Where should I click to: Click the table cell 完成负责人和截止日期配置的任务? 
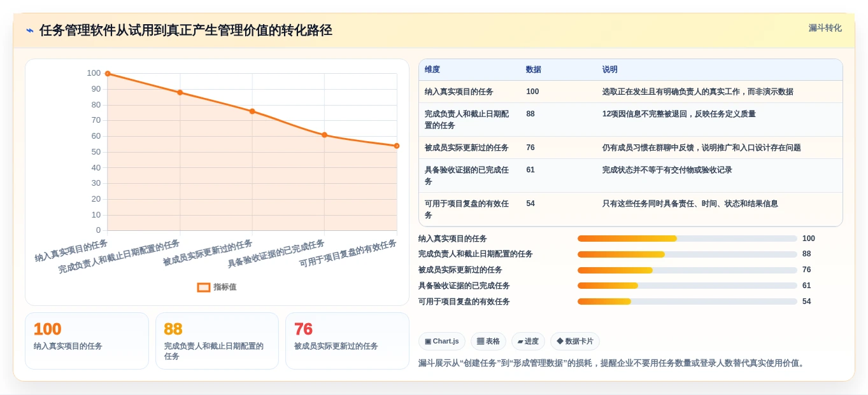467,120
